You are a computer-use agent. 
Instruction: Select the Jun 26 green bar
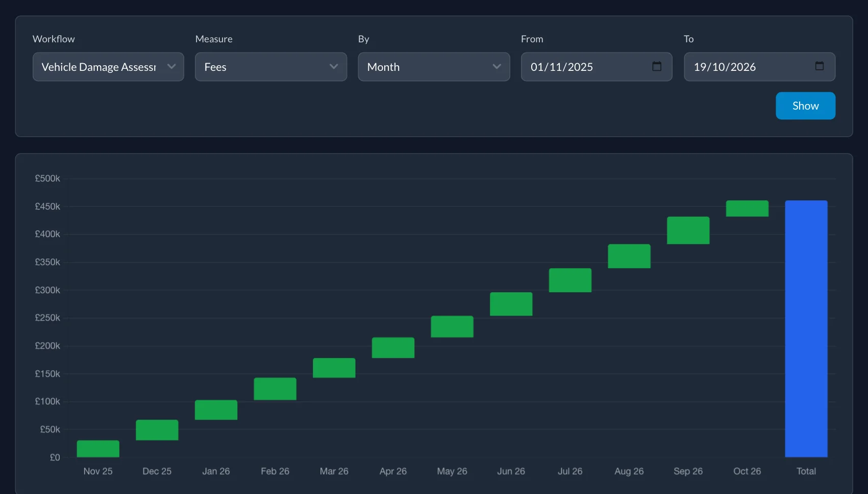511,304
